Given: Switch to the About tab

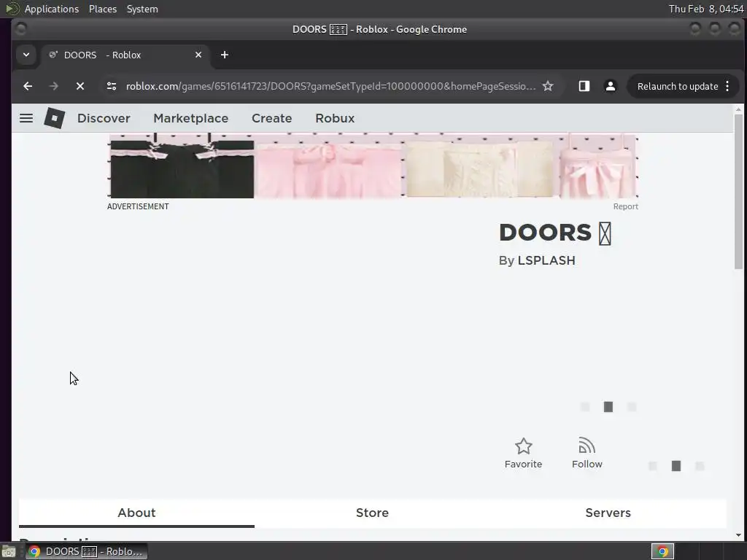Looking at the screenshot, I should click(x=136, y=513).
